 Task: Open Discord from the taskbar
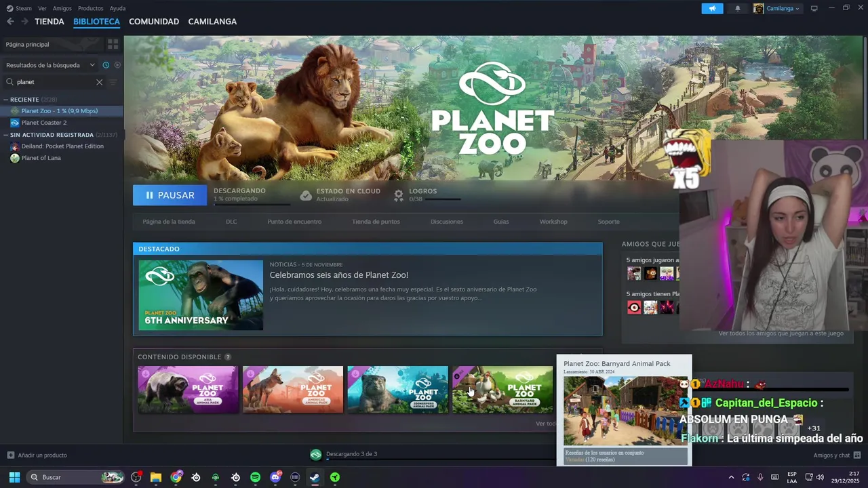[275, 477]
